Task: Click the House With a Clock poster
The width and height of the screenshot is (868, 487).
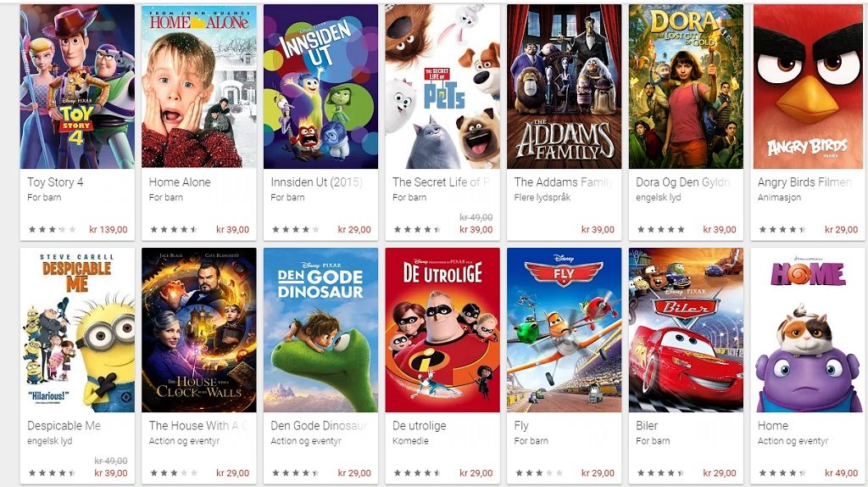Action: point(198,330)
